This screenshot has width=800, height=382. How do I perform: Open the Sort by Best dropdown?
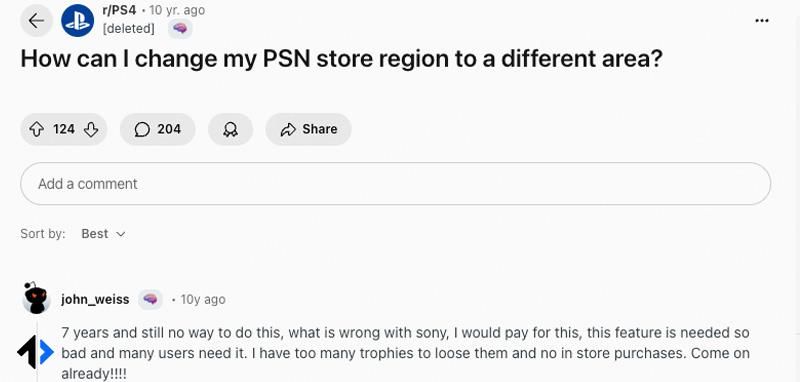pos(103,234)
